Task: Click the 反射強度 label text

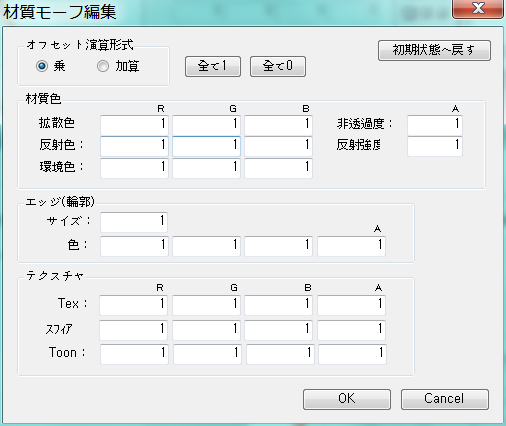Action: (359, 145)
